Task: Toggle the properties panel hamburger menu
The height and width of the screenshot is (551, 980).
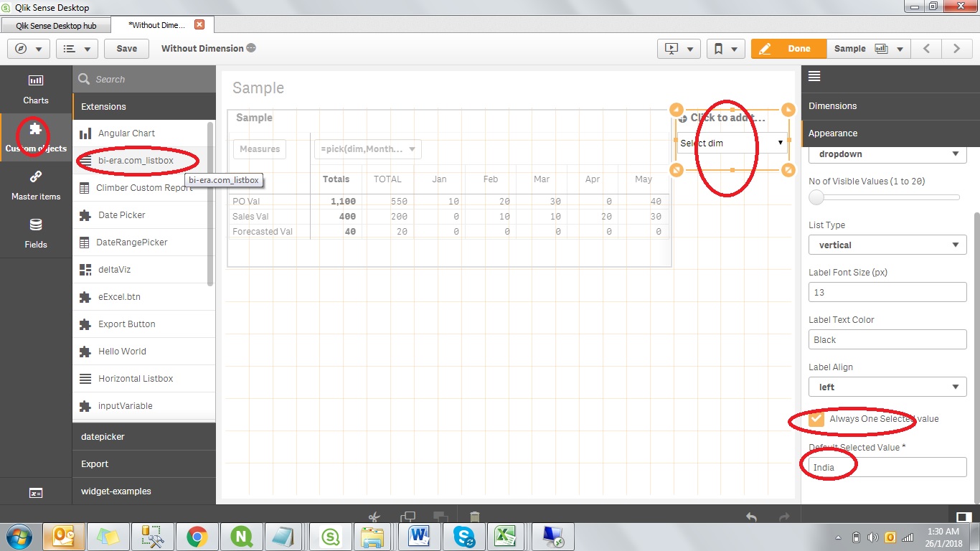Action: [814, 77]
